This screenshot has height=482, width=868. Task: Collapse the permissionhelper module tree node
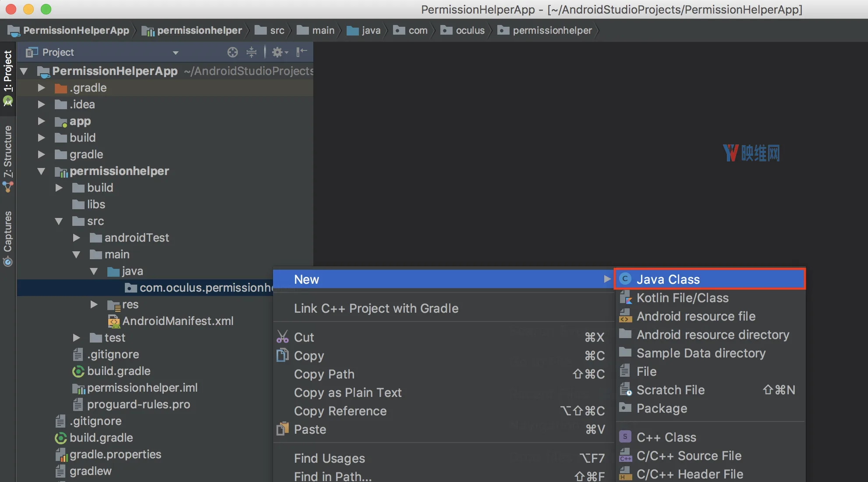click(x=42, y=171)
